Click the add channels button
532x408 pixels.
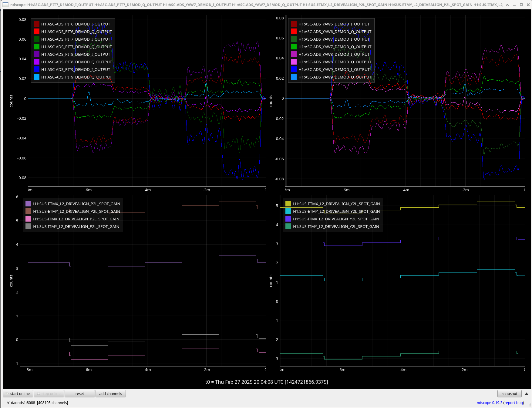pyautogui.click(x=111, y=393)
